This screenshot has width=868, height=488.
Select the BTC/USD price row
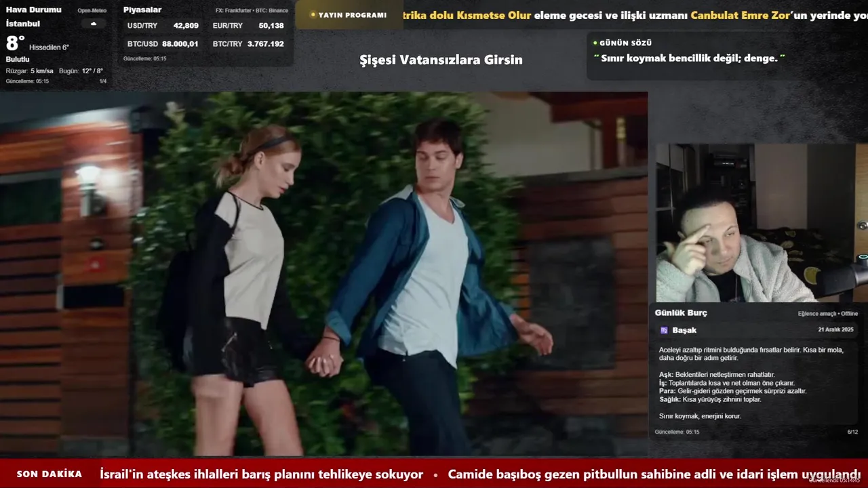(163, 44)
